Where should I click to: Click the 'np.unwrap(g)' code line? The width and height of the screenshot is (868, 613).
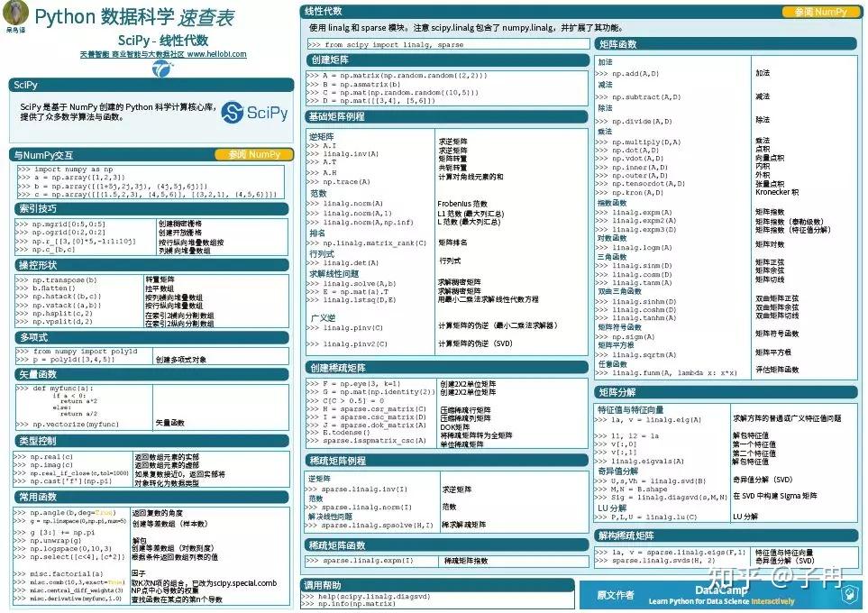[x=48, y=541]
